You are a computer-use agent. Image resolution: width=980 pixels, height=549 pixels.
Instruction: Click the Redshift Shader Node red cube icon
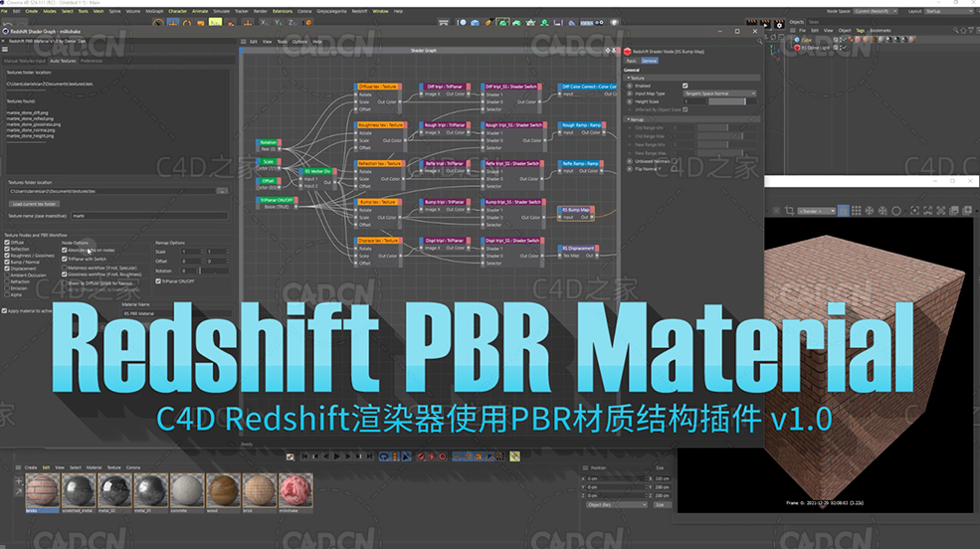[628, 52]
